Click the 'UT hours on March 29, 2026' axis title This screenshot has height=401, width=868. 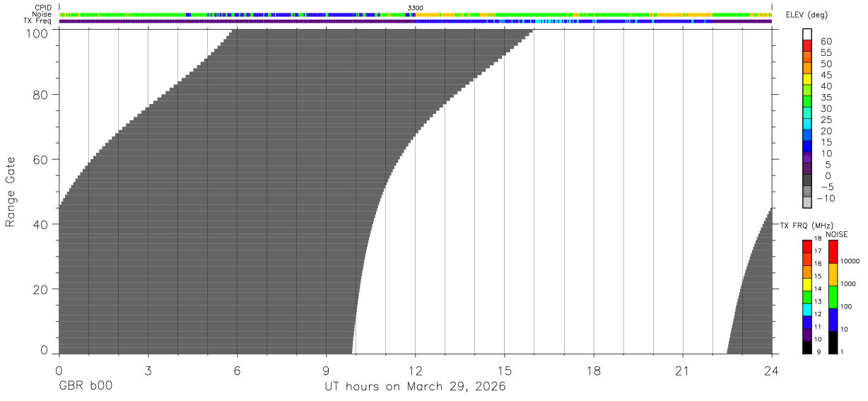click(416, 387)
